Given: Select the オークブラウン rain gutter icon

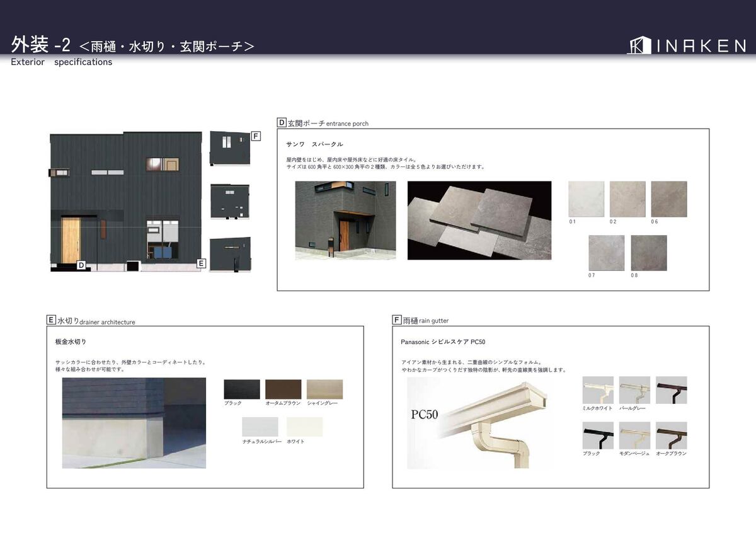Looking at the screenshot, I should pos(671,435).
